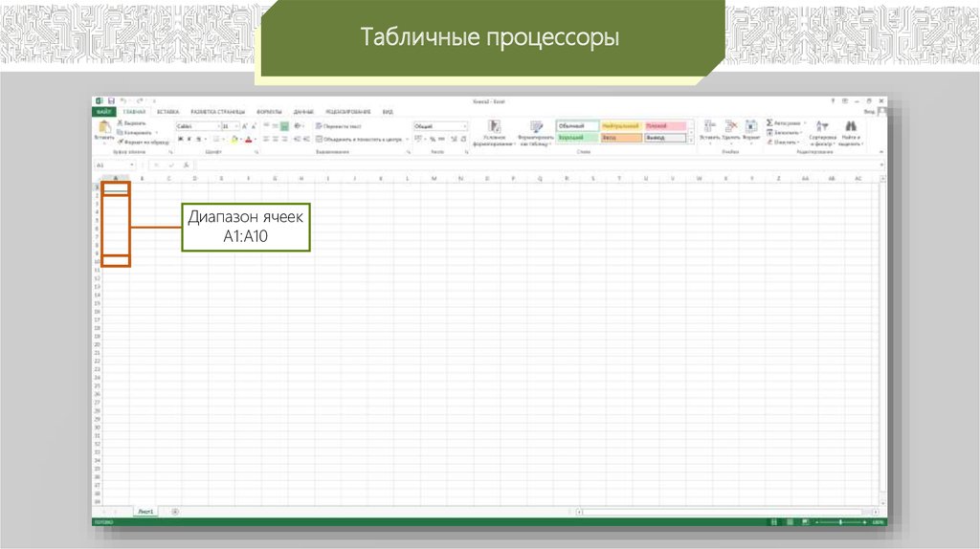Click the Copy (Копировать) command

(134, 133)
